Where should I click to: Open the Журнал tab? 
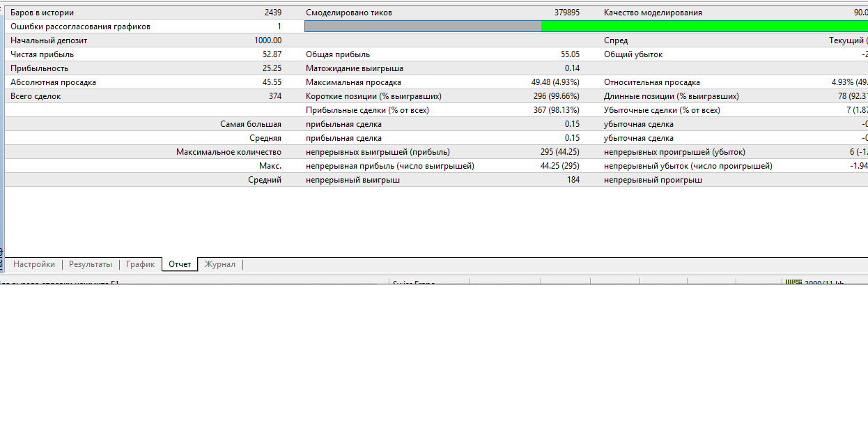tap(219, 264)
